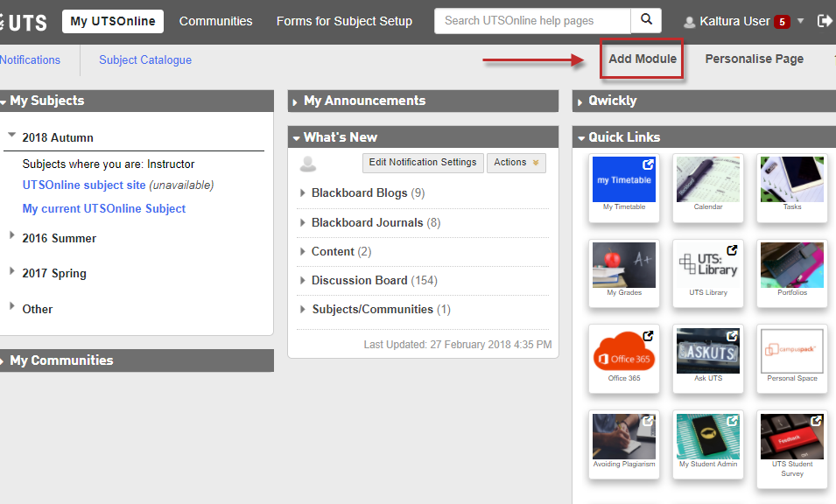Open the Kaltura User menu dropdown
The height and width of the screenshot is (504, 836).
point(799,21)
